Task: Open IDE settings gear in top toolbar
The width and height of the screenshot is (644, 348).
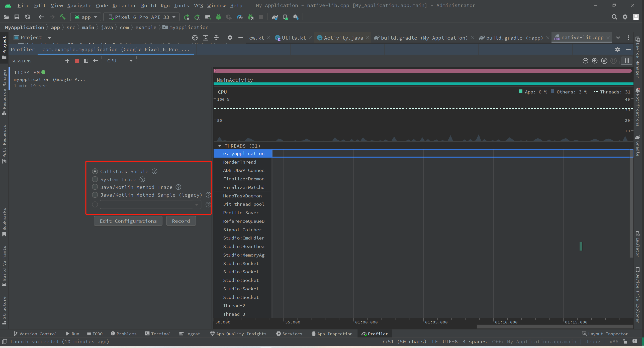Action: pos(625,17)
